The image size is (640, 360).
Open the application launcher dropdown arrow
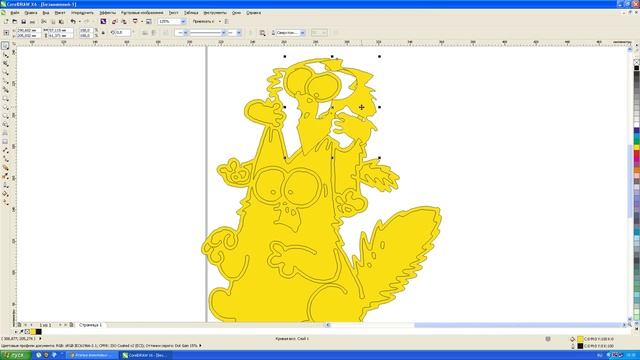tap(142, 21)
